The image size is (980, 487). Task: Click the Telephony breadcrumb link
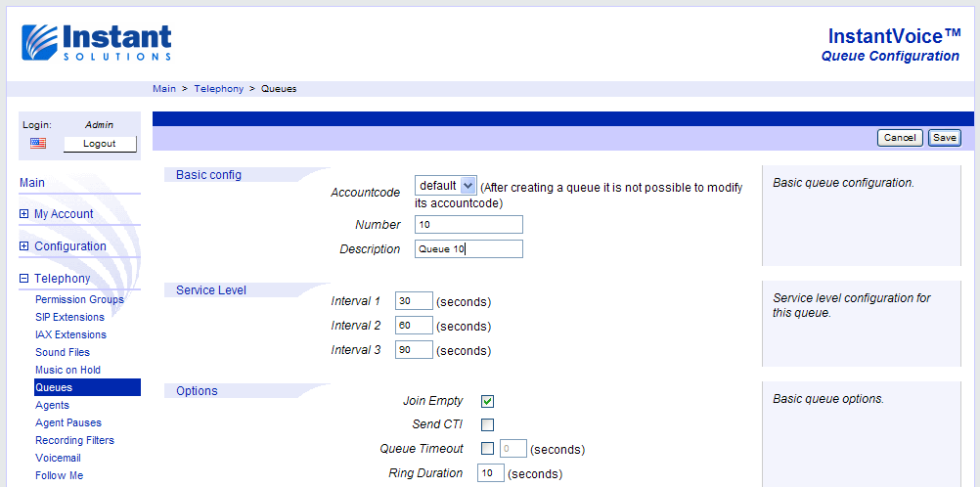coord(218,89)
